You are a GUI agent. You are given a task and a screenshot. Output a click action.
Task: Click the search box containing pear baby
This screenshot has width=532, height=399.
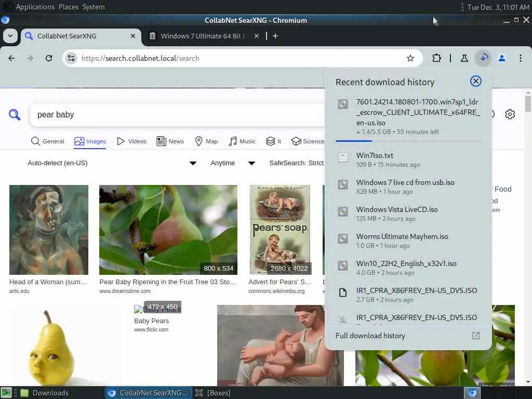(x=177, y=115)
